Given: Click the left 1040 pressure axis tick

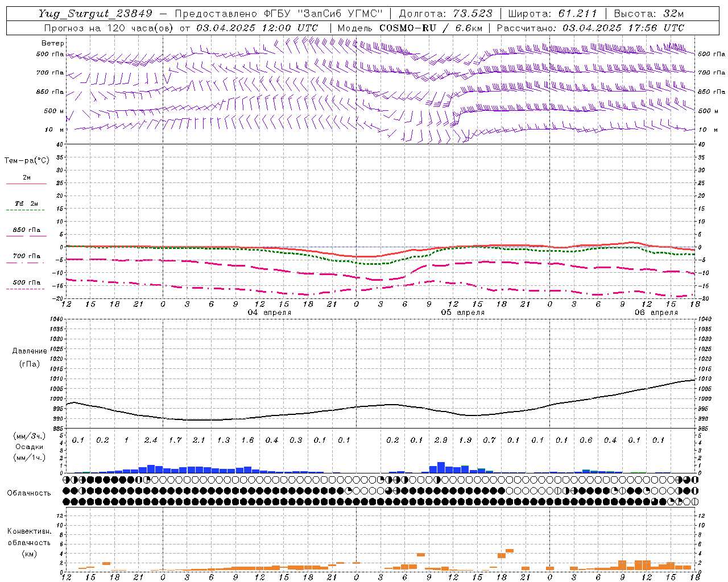Looking at the screenshot, I should point(56,319).
